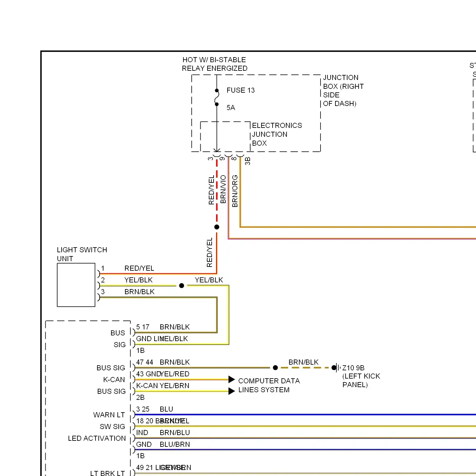Image resolution: width=476 pixels, height=476 pixels.
Task: Click "BRN/BLK" beside pins 5 17
Action: (x=175, y=327)
